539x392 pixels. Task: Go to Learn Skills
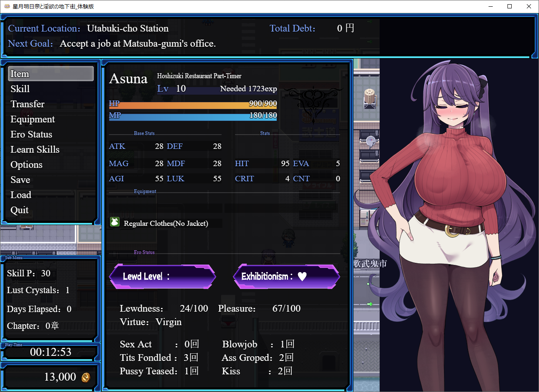[35, 149]
